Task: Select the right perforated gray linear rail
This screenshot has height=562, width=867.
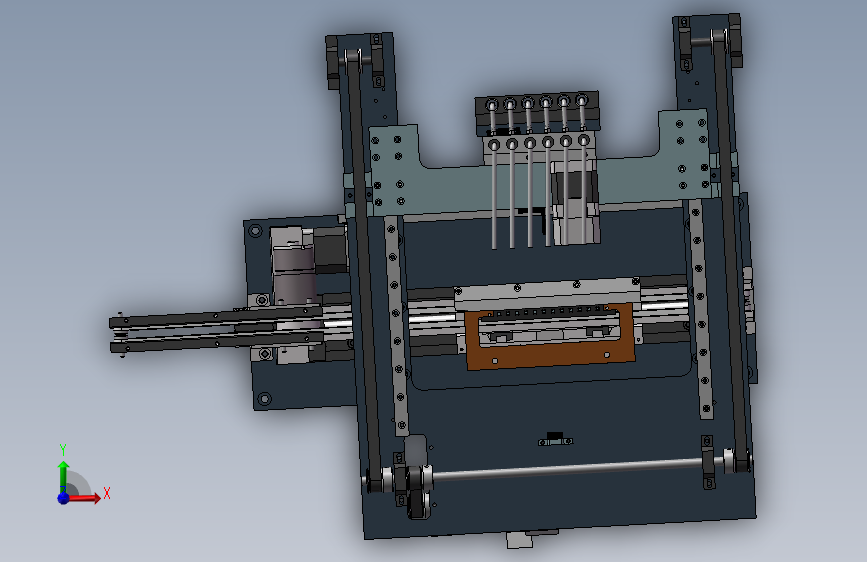Action: 699,310
